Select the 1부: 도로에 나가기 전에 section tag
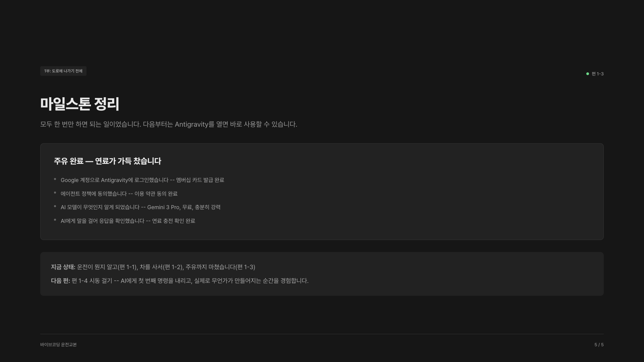644x362 pixels. pyautogui.click(x=63, y=71)
